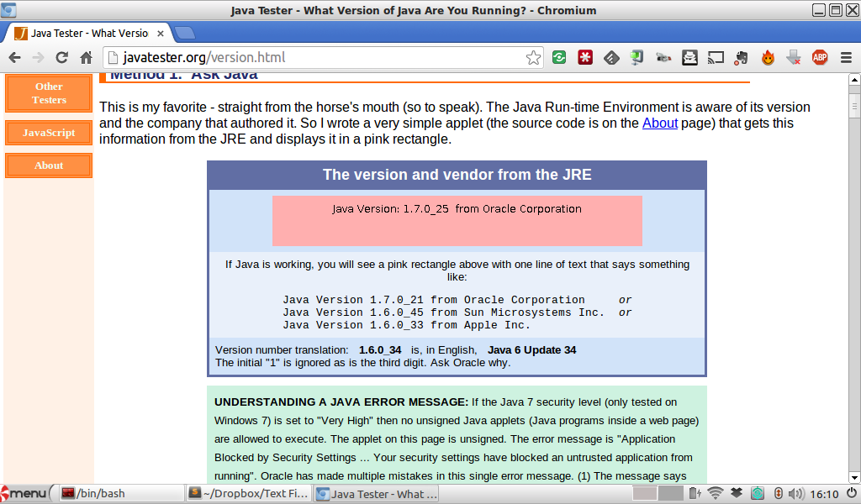861x504 pixels.
Task: Open the incognito spy extension icon
Action: (689, 57)
